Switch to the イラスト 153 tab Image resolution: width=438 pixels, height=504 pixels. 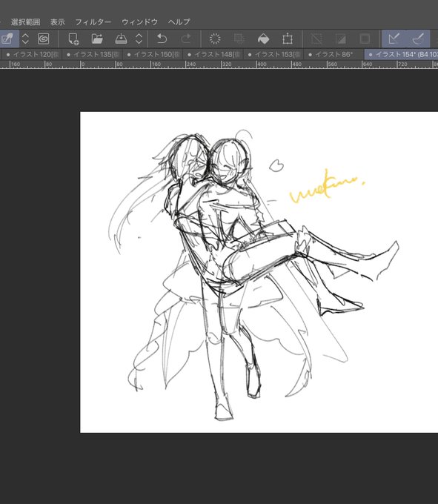coord(273,54)
